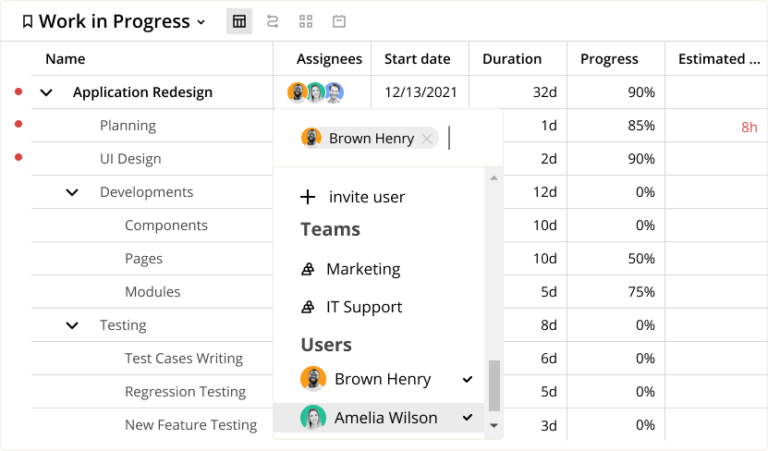Select Amelia Wilson in Users list
The width and height of the screenshot is (768, 451).
(x=379, y=418)
